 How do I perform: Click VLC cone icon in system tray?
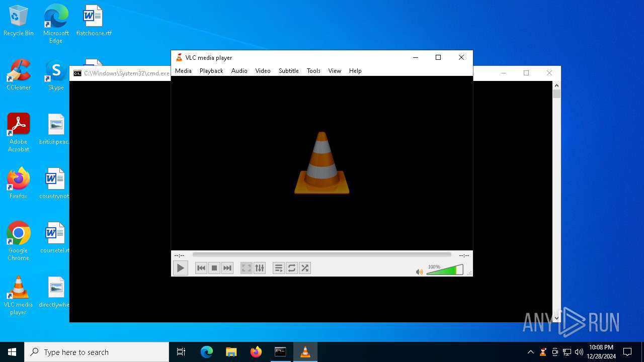(543, 352)
